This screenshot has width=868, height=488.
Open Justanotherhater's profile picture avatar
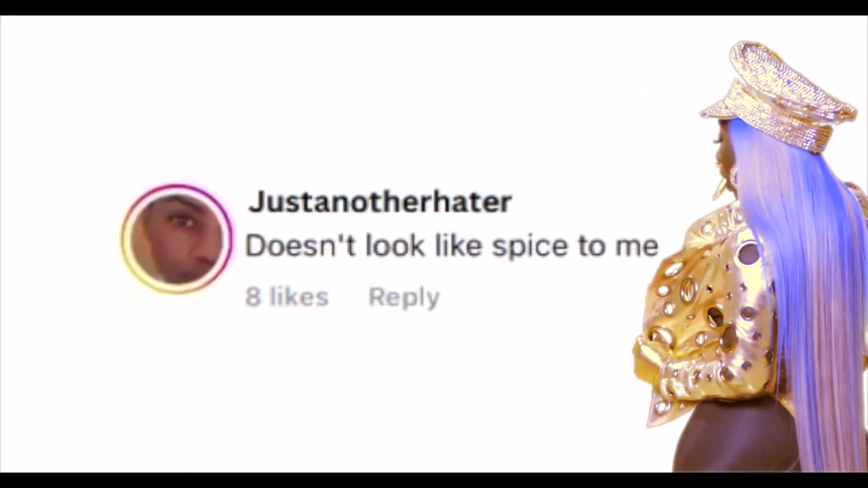click(176, 239)
